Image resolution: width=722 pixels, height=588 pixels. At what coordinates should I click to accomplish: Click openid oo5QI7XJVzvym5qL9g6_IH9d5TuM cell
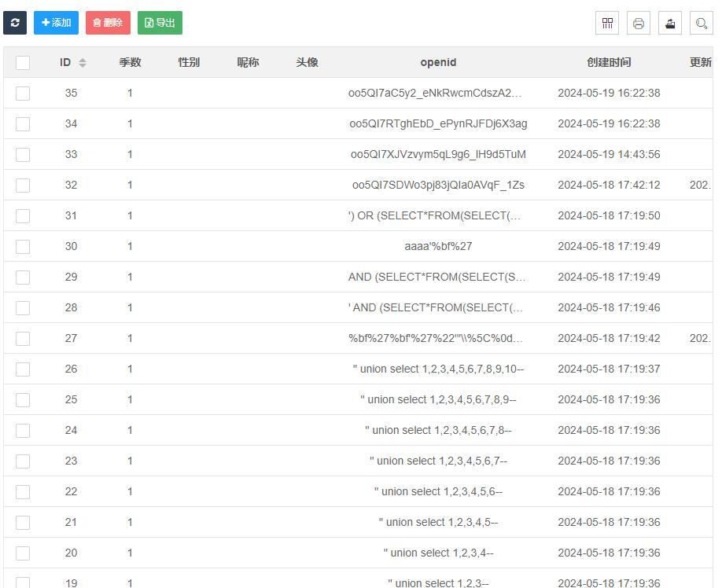pyautogui.click(x=438, y=154)
